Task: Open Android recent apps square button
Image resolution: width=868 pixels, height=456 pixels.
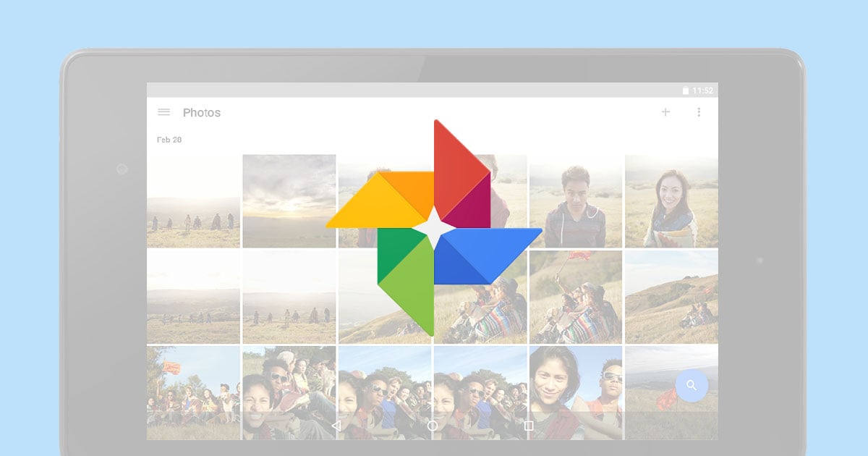Action: coord(529,426)
